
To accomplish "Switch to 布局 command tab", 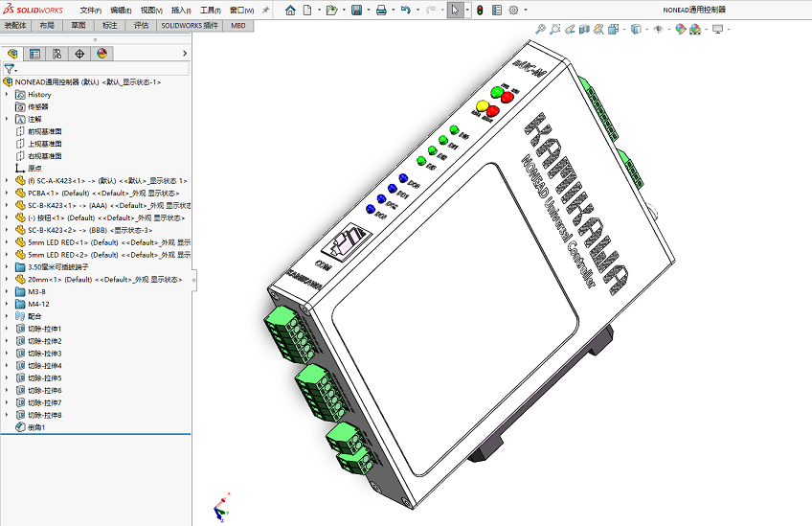I will pos(47,26).
